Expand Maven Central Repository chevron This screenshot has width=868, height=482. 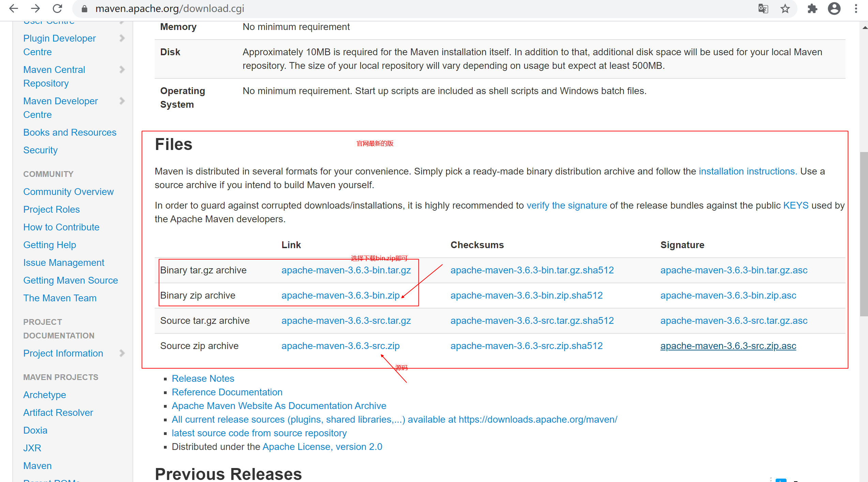122,70
